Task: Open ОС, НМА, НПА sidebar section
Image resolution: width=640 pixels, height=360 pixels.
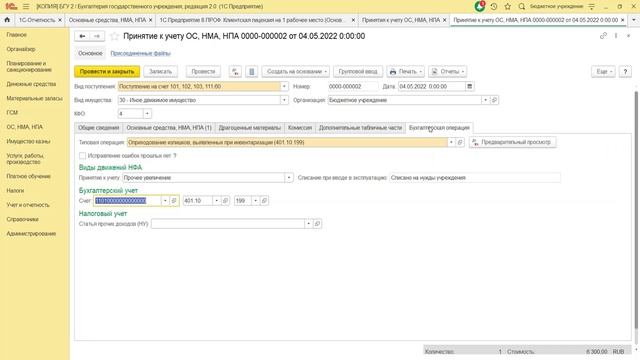Action: coord(24,127)
